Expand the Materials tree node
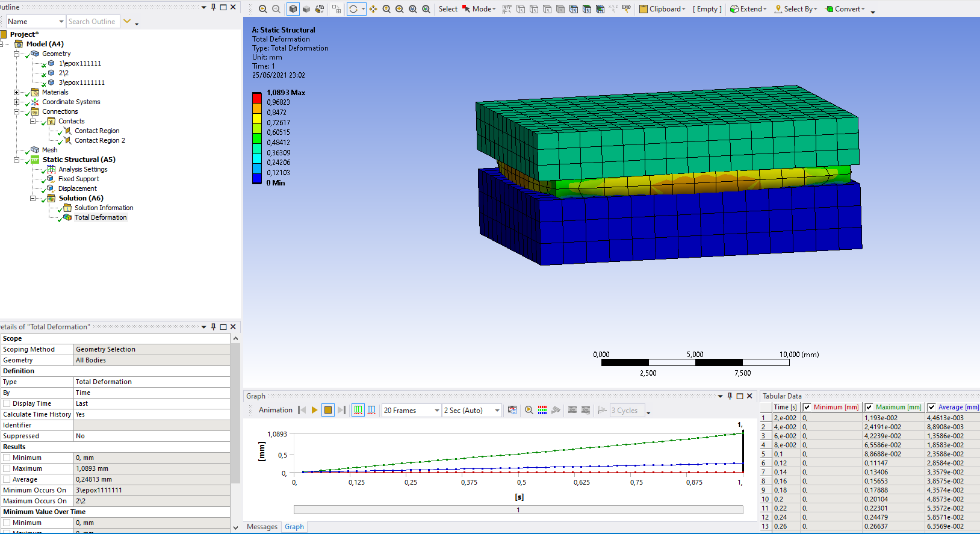The width and height of the screenshot is (980, 534). point(16,92)
